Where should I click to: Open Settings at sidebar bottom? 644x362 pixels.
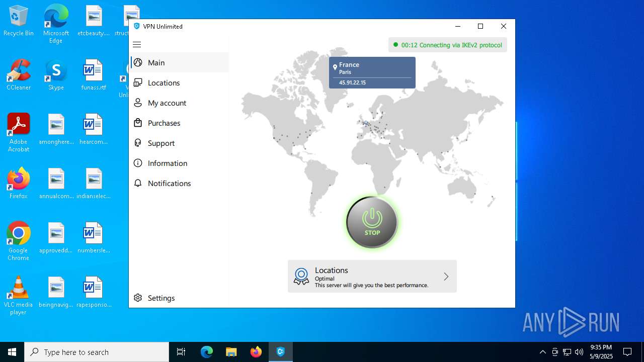click(180, 298)
